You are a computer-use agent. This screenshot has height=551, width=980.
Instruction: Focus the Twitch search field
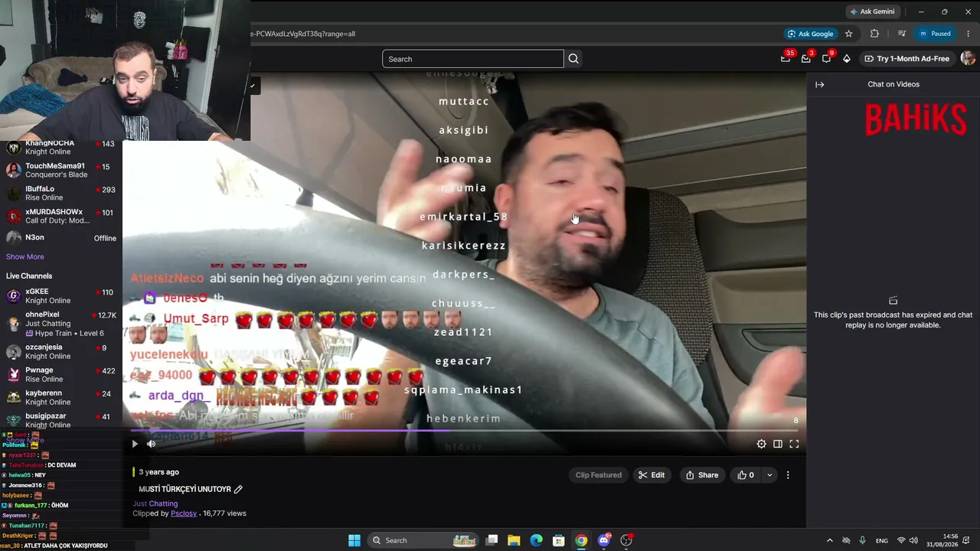(473, 59)
